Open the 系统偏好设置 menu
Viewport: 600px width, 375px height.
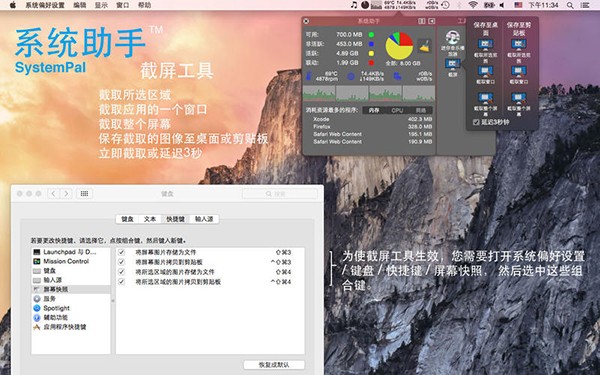(45, 5)
